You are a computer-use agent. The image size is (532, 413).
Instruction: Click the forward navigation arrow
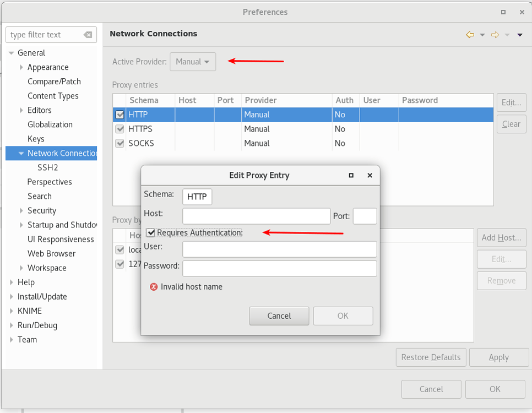click(495, 35)
